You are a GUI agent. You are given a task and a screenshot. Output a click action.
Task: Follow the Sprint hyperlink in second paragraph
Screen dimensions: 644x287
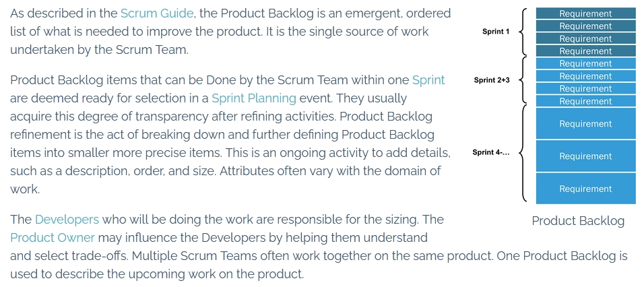coord(428,79)
